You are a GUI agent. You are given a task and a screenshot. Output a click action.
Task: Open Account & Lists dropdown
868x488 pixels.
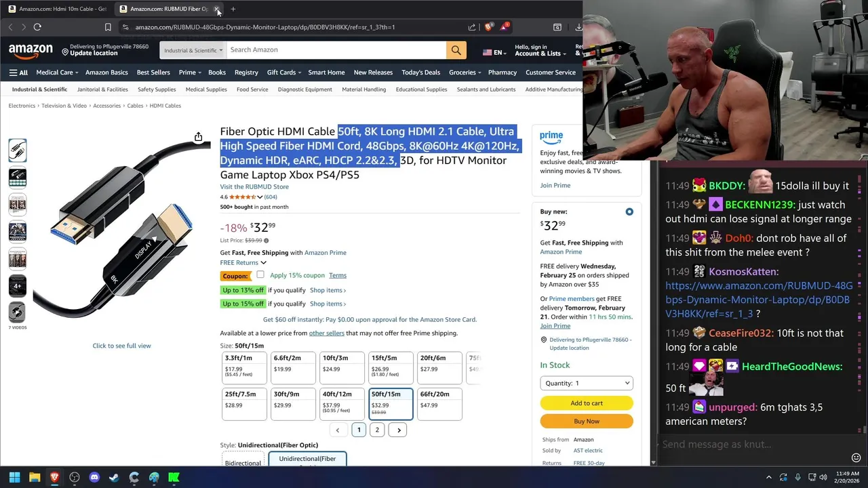(x=540, y=50)
